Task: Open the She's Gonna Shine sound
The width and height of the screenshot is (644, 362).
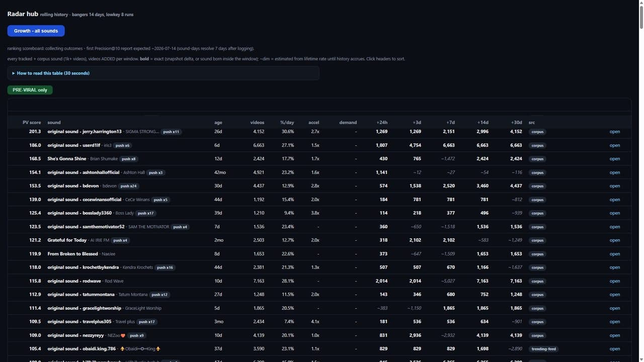Action: coord(615,159)
